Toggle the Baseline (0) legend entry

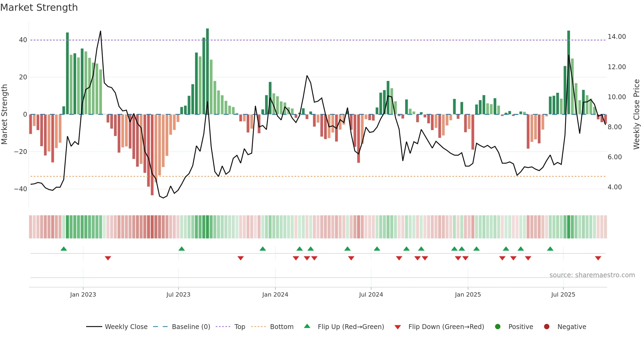coord(182,327)
